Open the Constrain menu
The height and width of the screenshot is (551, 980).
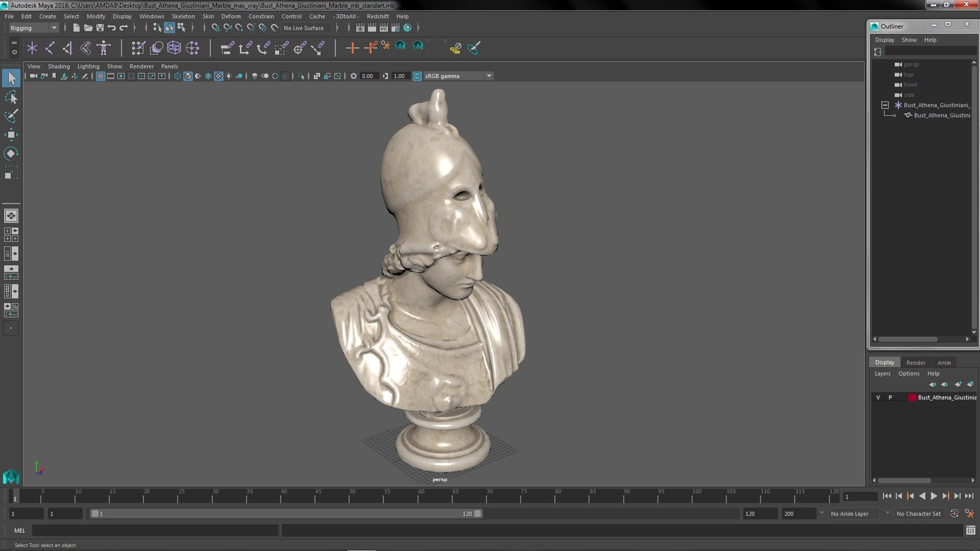click(x=261, y=16)
